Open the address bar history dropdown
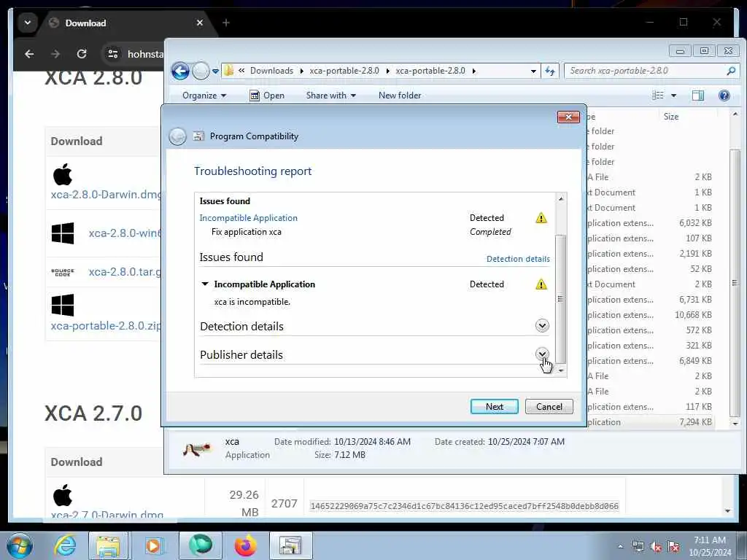The width and height of the screenshot is (747, 560). pos(533,71)
